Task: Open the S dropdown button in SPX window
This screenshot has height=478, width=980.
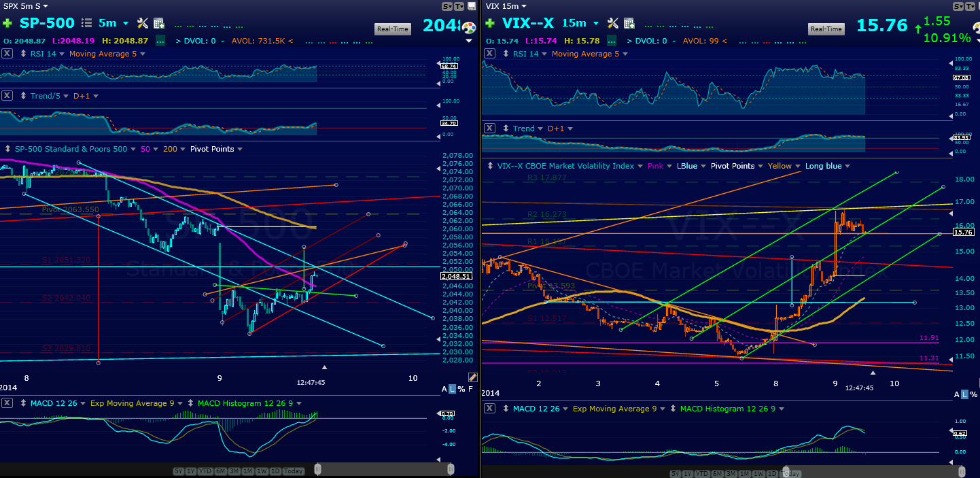Action: 447,6
